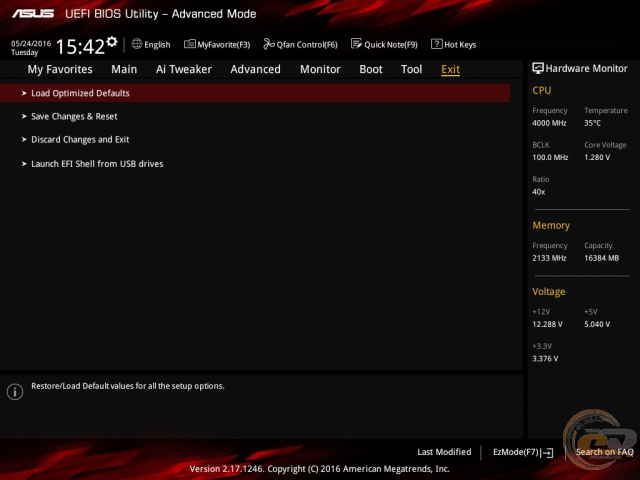The height and width of the screenshot is (480, 640).
Task: Click the date 05/24/2016
Action: coord(31,43)
